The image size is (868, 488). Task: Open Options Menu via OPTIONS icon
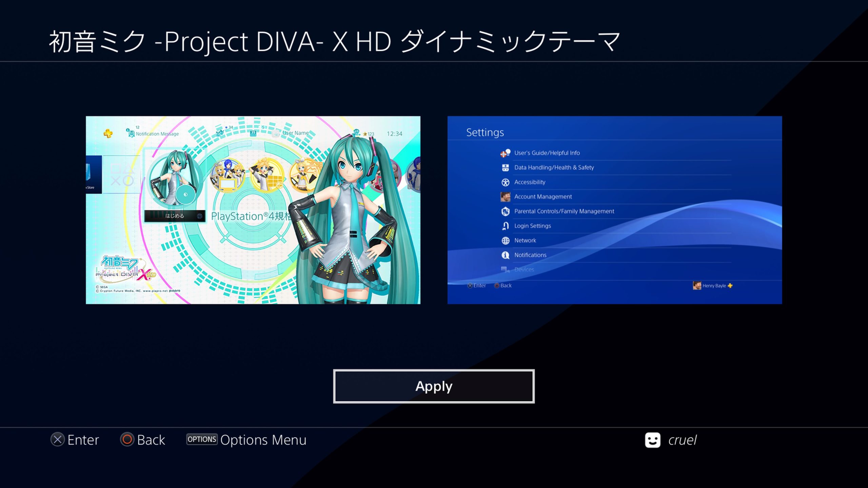click(202, 439)
